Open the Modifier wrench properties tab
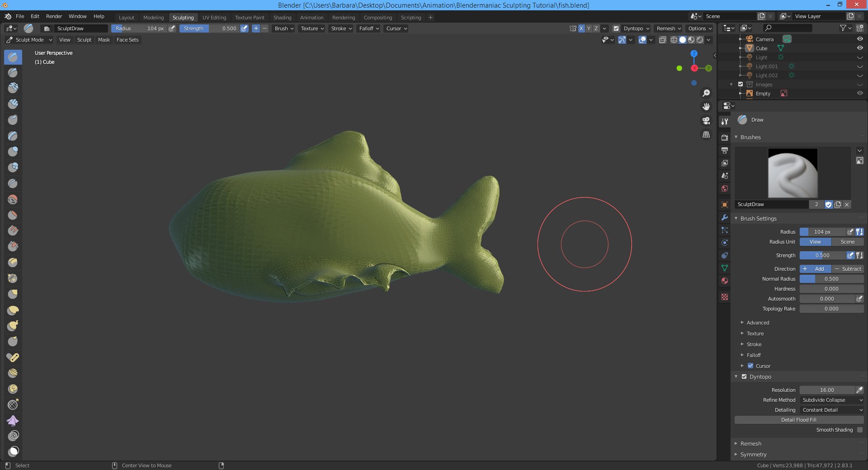Screen dimensions: 868x470 (725, 217)
